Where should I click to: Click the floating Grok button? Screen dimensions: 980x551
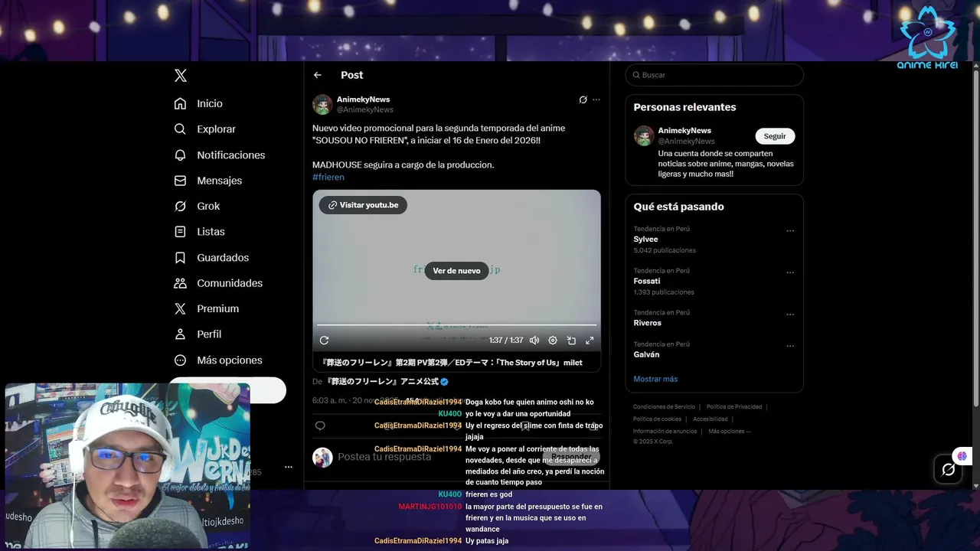(948, 469)
